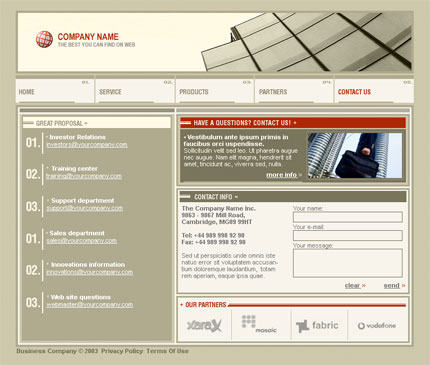430x365 pixels.
Task: Focus the Your e-mail input field
Action: (x=348, y=236)
